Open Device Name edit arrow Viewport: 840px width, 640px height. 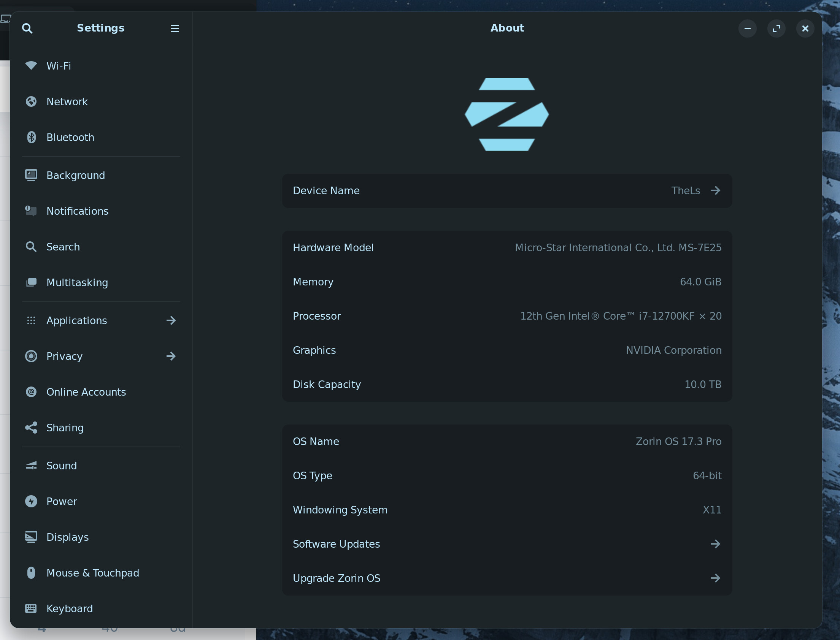coord(715,190)
